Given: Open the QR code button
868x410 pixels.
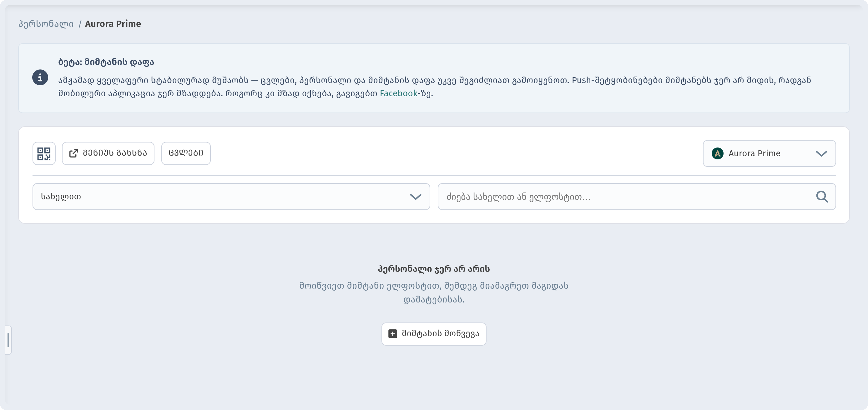Looking at the screenshot, I should [x=44, y=153].
